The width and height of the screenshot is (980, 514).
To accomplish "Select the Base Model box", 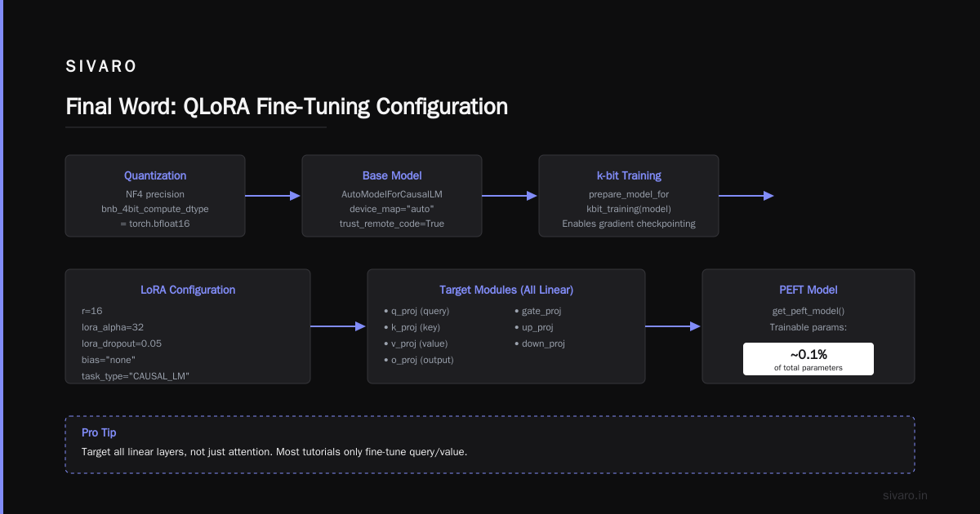I will point(392,196).
